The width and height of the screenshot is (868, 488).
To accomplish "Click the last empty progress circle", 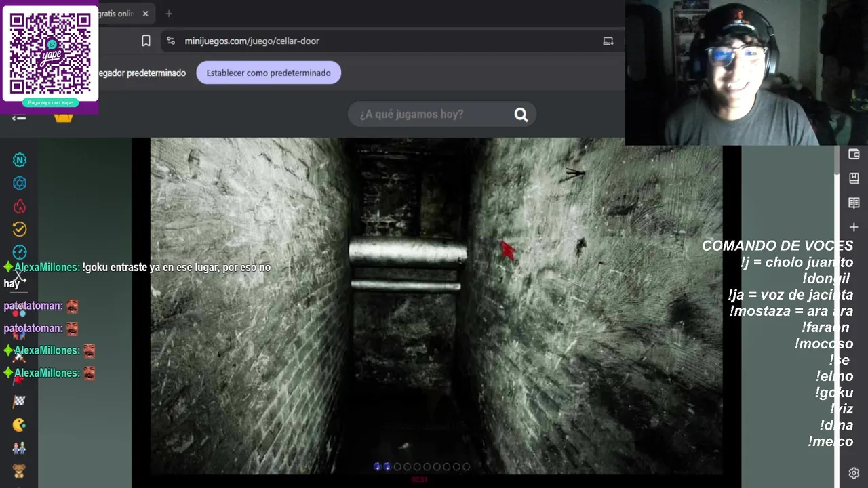I will click(x=466, y=466).
